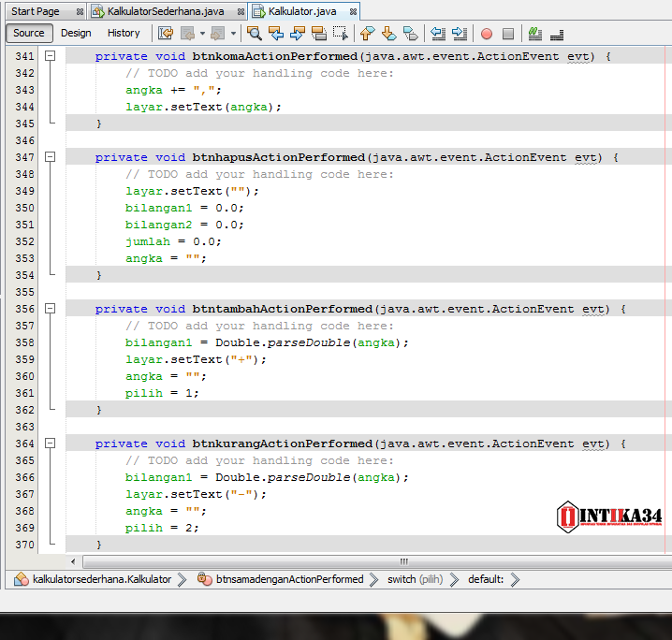Collapse the btnhapusActionPerformed method fold

click(51, 157)
